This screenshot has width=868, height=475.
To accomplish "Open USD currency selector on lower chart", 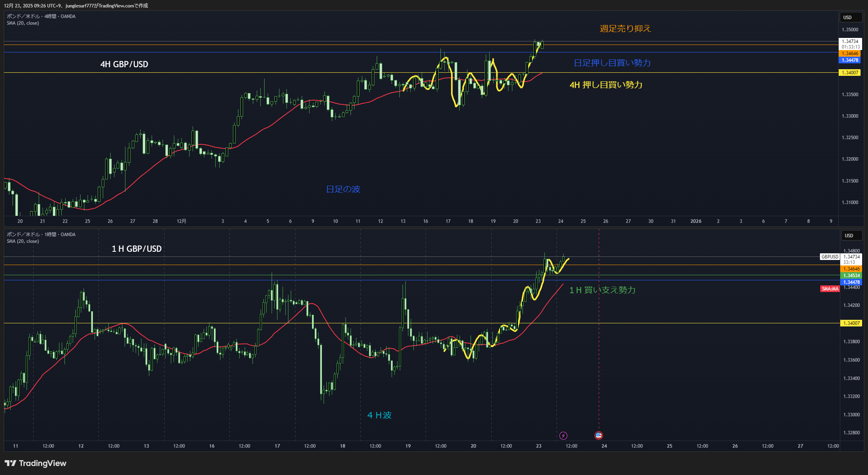I will coord(852,236).
